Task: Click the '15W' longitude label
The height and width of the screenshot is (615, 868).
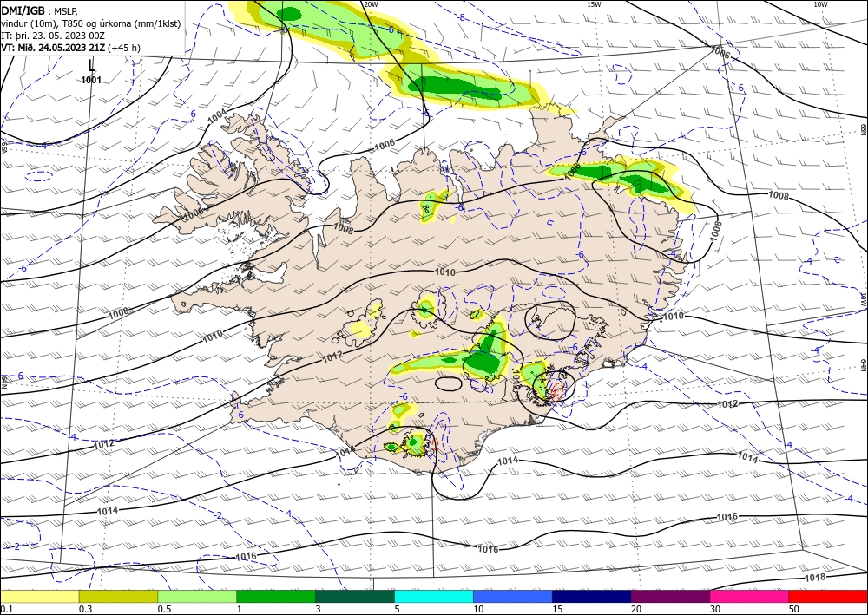Action: tap(594, 4)
